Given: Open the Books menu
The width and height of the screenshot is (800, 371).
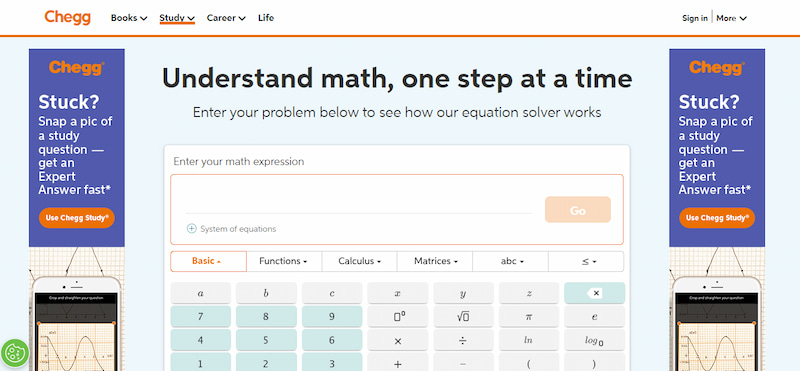Looking at the screenshot, I should point(129,18).
